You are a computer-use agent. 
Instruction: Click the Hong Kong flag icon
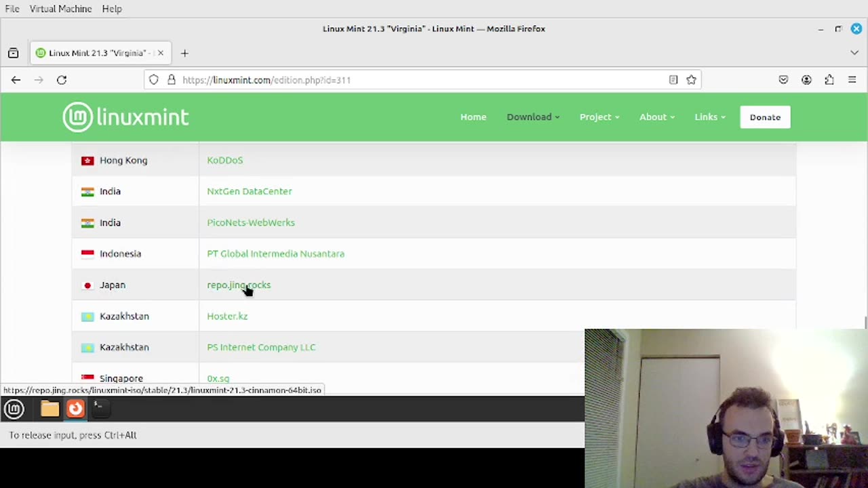tap(87, 161)
